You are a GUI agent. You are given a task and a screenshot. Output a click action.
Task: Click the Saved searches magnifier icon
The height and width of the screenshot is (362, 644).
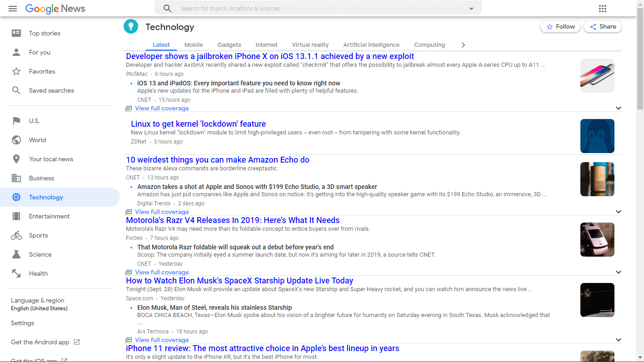pos(16,90)
